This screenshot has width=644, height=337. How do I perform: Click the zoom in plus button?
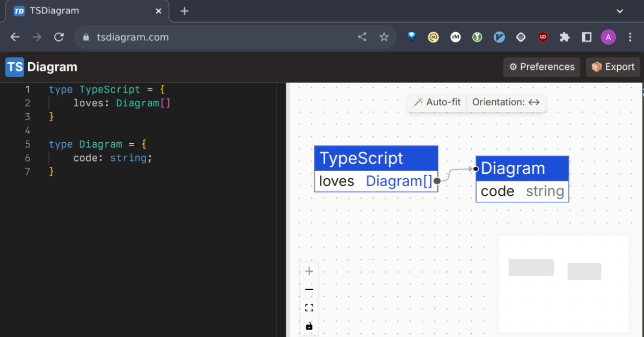click(309, 272)
